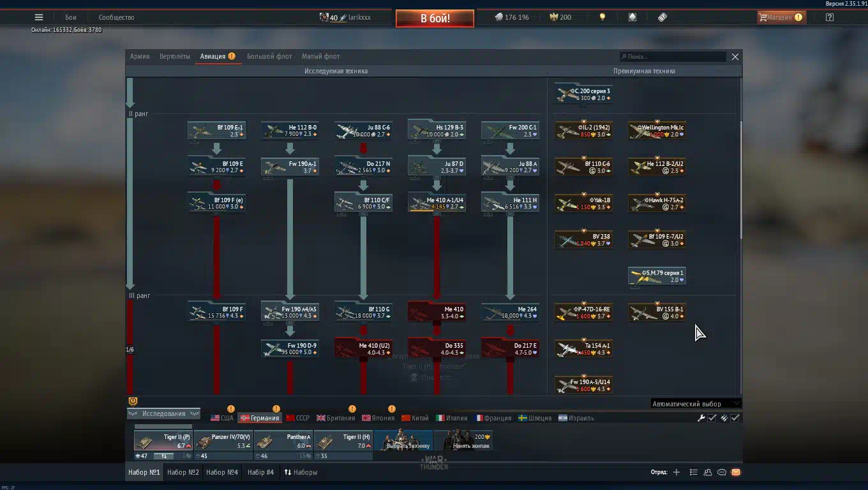Select the locked Do 335 group
The height and width of the screenshot is (490, 868).
pos(437,349)
